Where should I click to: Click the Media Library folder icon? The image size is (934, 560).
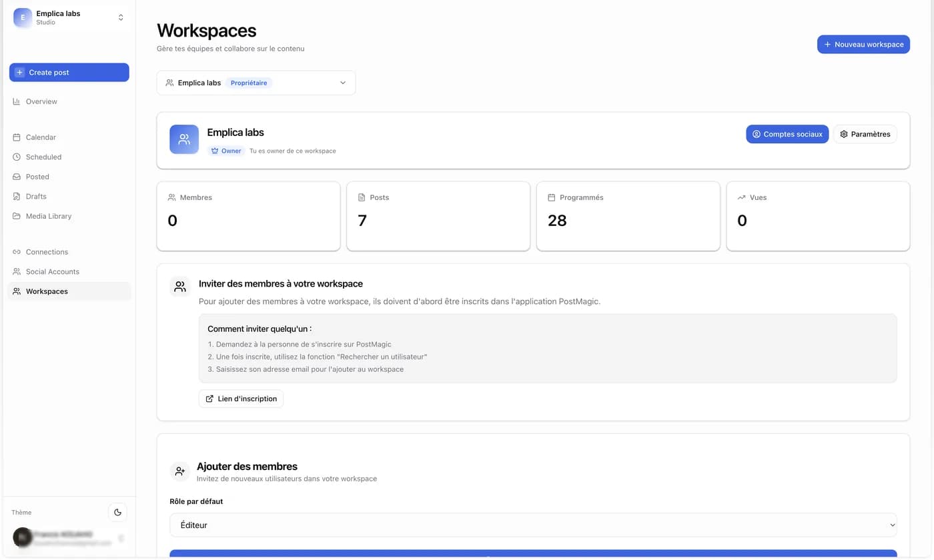[17, 216]
